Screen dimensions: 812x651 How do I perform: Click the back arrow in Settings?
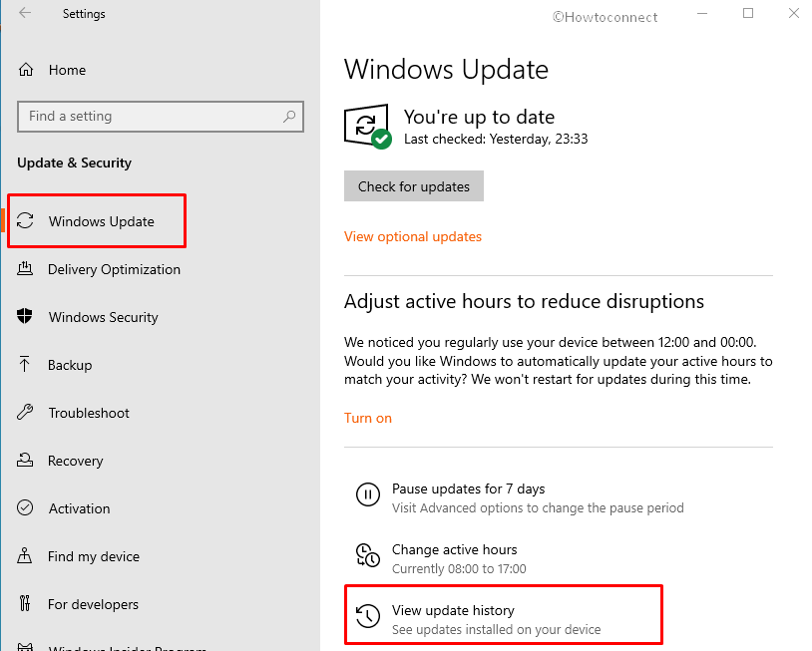[25, 14]
